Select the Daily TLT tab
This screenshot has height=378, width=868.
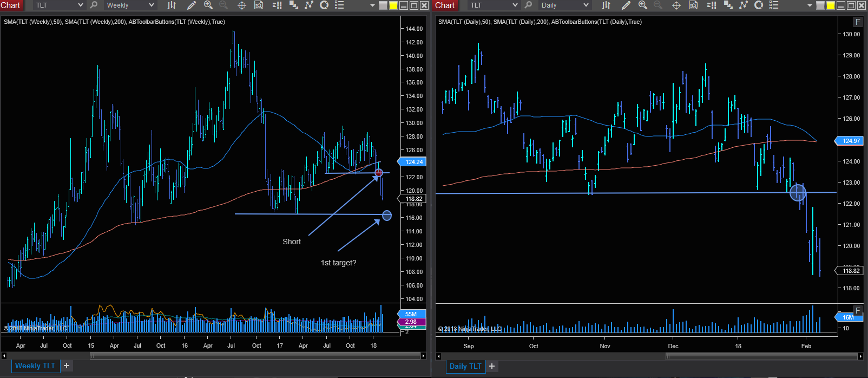(x=465, y=367)
